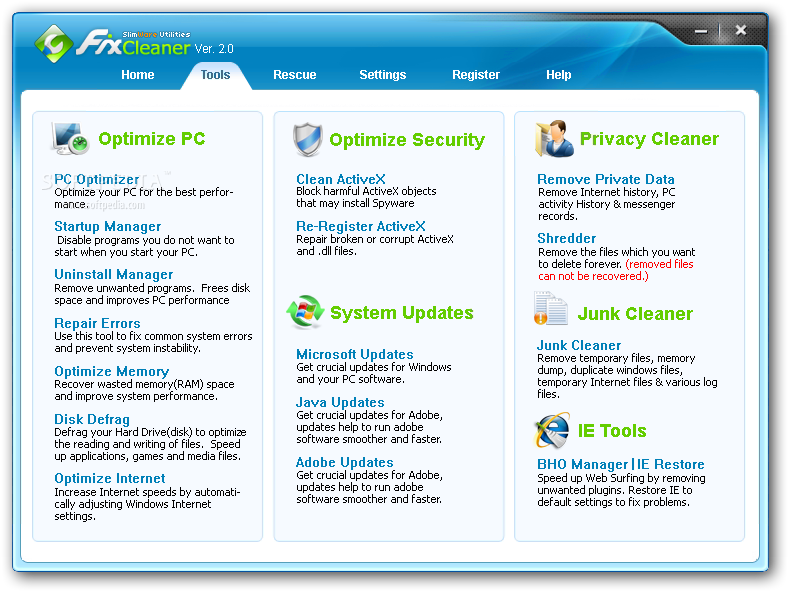Image resolution: width=789 pixels, height=592 pixels.
Task: Click the 'Ver. 2.0' version label
Action: 214,49
